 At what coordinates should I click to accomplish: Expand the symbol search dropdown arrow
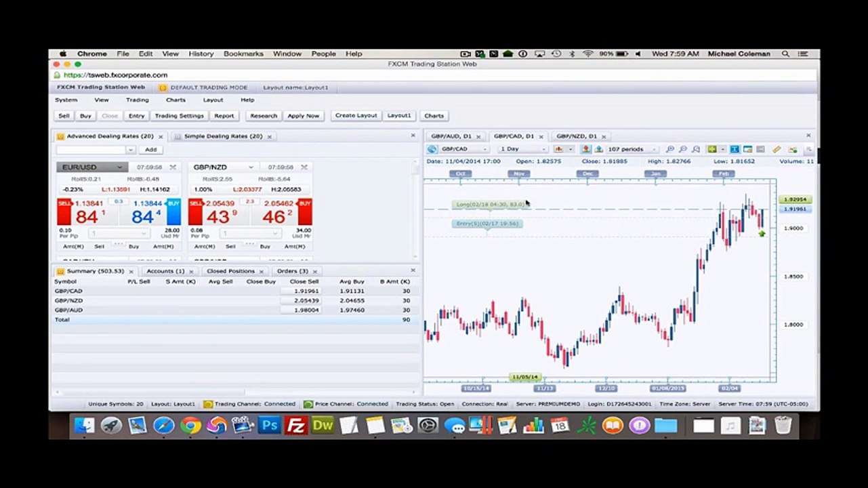pyautogui.click(x=131, y=149)
